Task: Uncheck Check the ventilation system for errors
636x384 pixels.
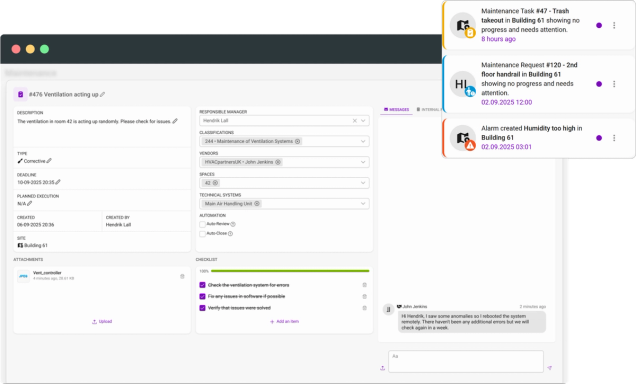Action: tap(202, 285)
